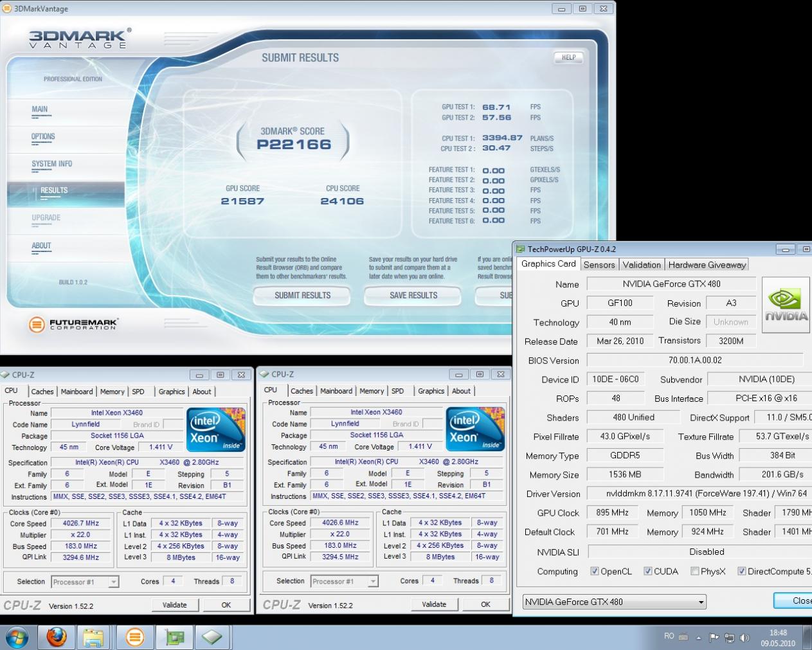Viewport: 812px width, 650px height.
Task: Click the keyboard icon in system tray
Action: point(683,637)
